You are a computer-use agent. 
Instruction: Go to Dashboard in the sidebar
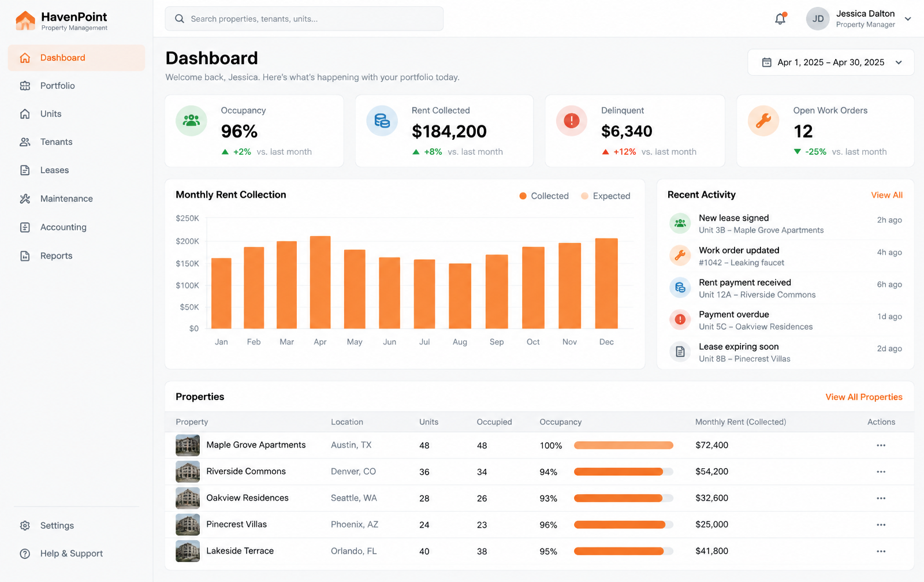click(76, 58)
